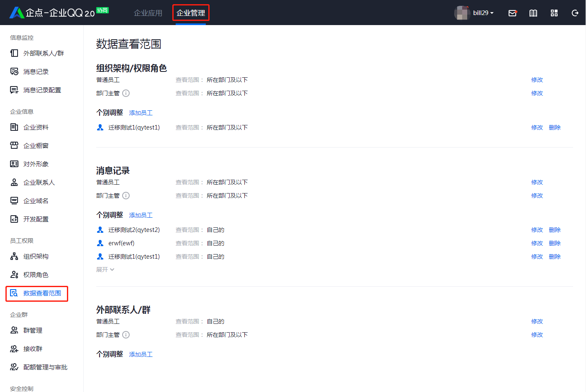Open 对外形象 in the sidebar menu
The height and width of the screenshot is (392, 586).
click(x=36, y=164)
